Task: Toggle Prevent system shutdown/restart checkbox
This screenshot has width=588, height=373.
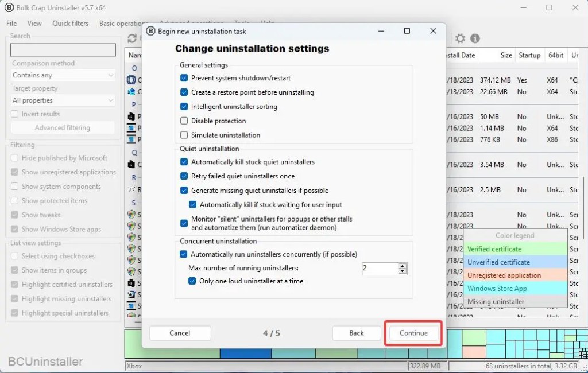Action: (184, 78)
